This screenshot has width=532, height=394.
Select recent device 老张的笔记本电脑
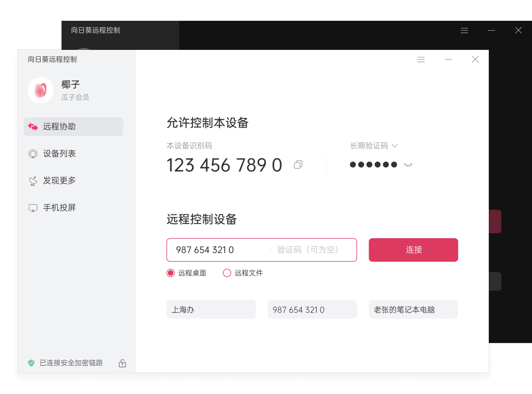pos(413,309)
